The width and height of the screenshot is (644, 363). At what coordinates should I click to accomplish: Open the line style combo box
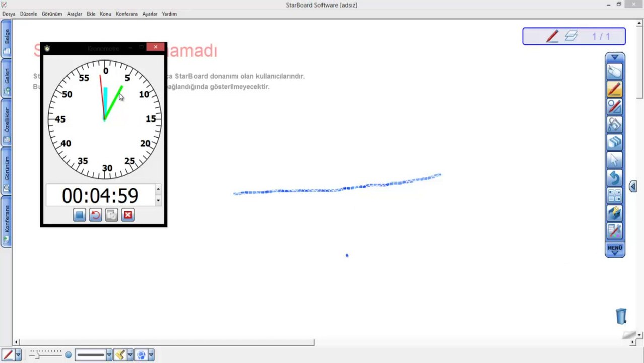click(x=94, y=355)
